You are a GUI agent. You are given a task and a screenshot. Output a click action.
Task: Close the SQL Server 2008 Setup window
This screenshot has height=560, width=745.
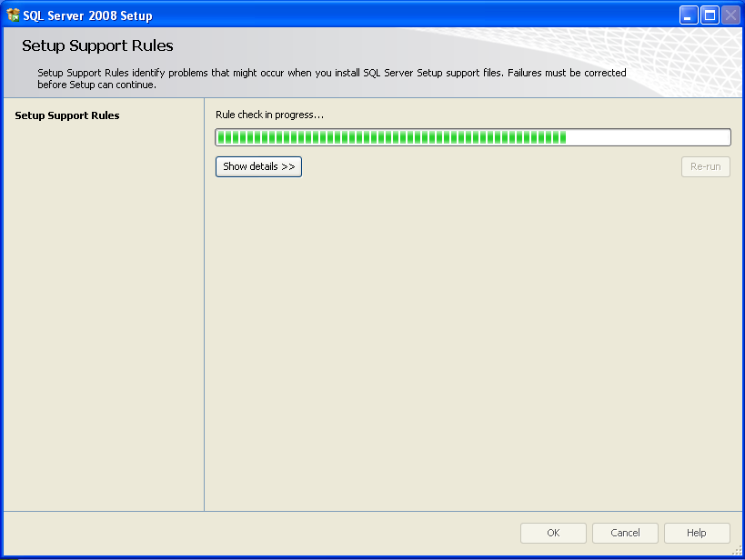click(x=731, y=15)
